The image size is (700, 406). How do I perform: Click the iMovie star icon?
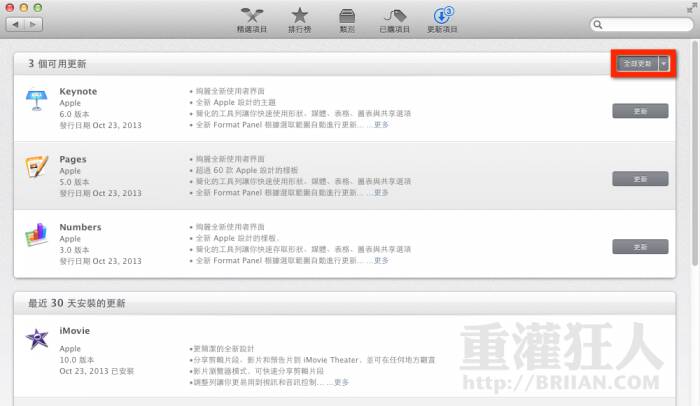click(37, 339)
